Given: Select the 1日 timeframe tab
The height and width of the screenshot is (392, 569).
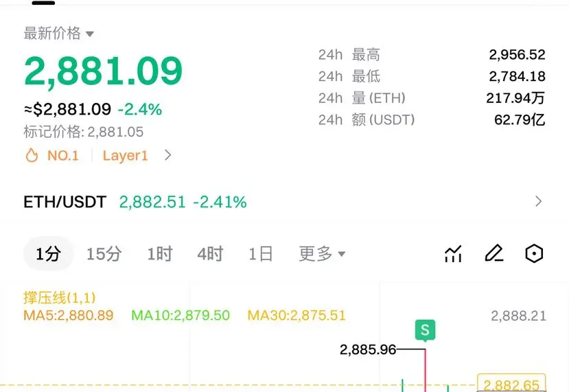Looking at the screenshot, I should click(x=261, y=253).
